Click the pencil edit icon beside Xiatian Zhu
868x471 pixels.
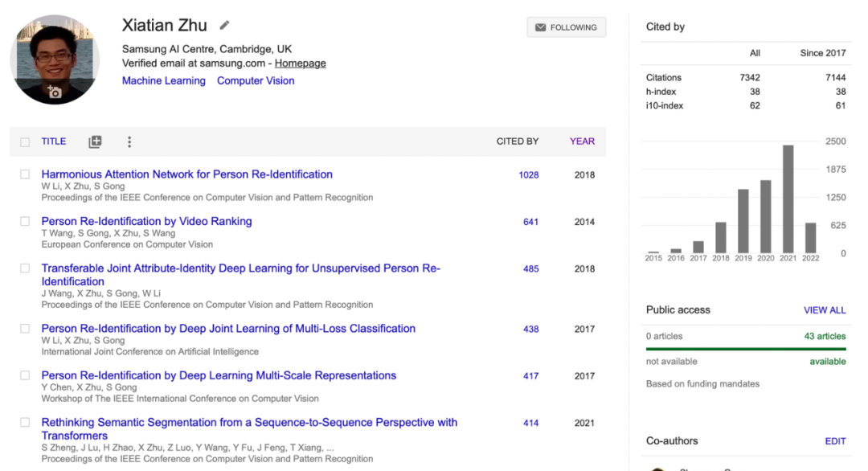(x=225, y=26)
